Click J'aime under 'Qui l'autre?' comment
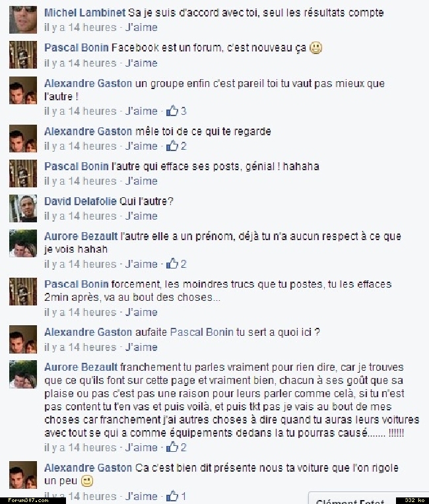429x504 pixels. (x=141, y=216)
